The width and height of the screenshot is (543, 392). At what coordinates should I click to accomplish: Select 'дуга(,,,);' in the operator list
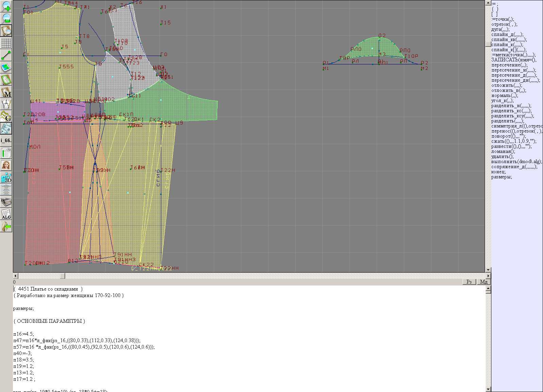[x=500, y=29]
